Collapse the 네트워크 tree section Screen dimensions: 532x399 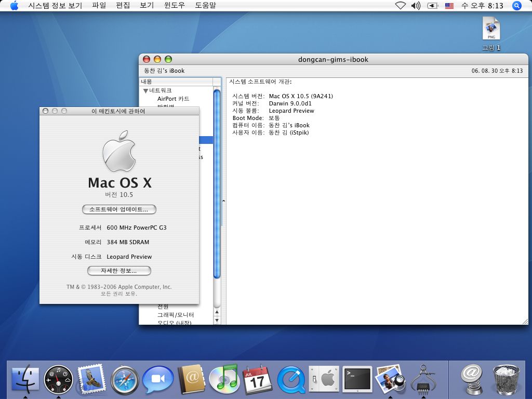point(145,91)
